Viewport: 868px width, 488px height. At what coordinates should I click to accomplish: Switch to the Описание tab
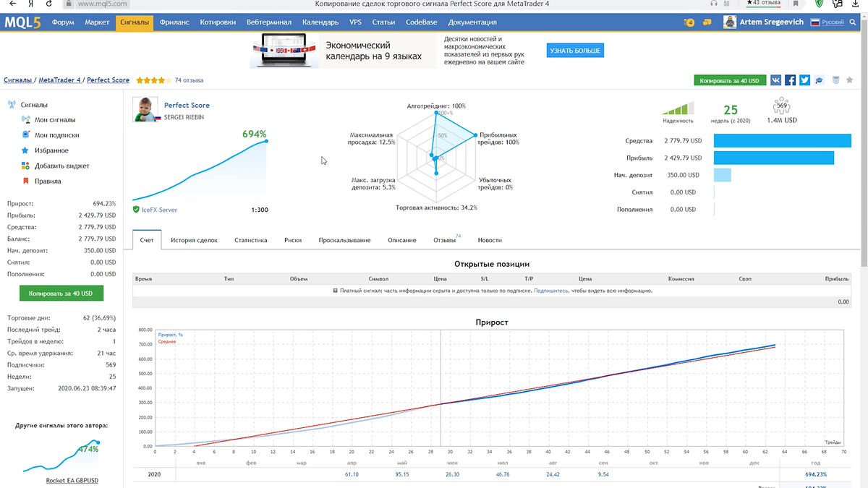(x=402, y=240)
